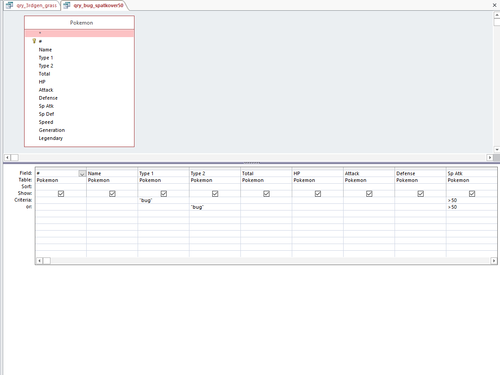Toggle Show checkbox for Name column
Screen dimensions: 500x375
(x=112, y=194)
